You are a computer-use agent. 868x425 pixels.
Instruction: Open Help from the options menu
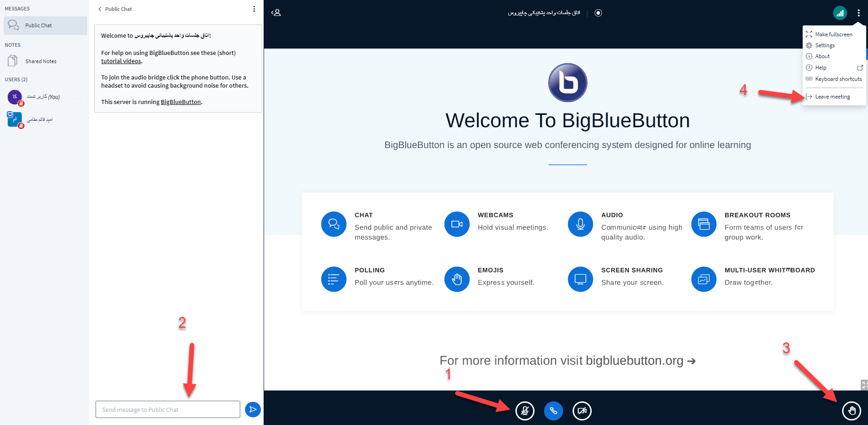834,68
